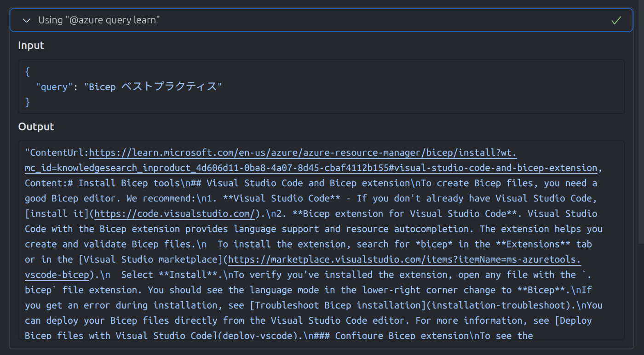Collapse the "@azure query learn" section chevron
Image resolution: width=644 pixels, height=355 pixels.
(x=27, y=20)
